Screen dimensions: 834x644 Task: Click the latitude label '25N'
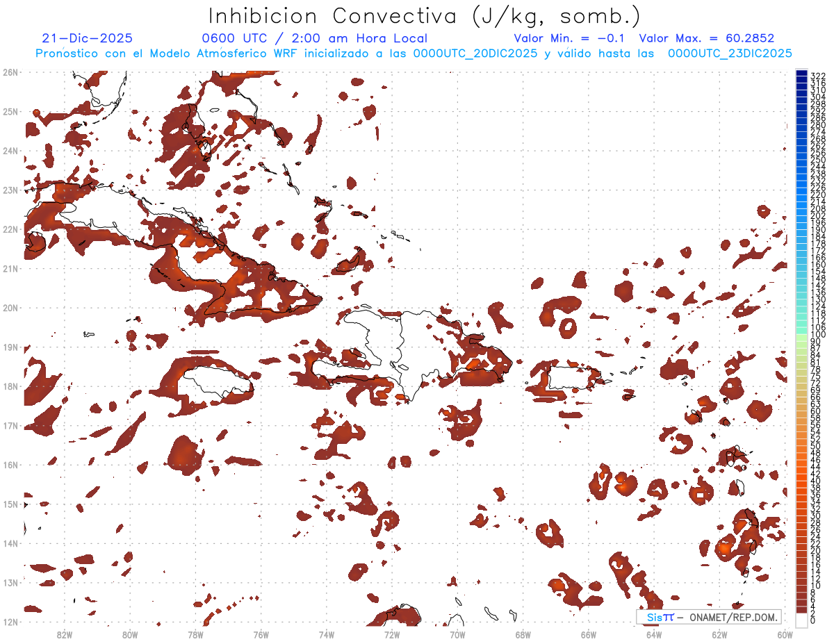(10, 111)
